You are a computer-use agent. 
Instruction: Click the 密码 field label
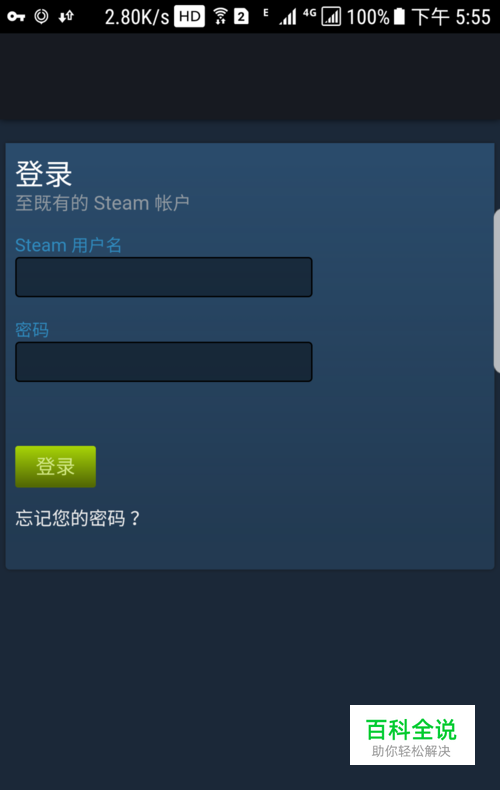(x=32, y=330)
